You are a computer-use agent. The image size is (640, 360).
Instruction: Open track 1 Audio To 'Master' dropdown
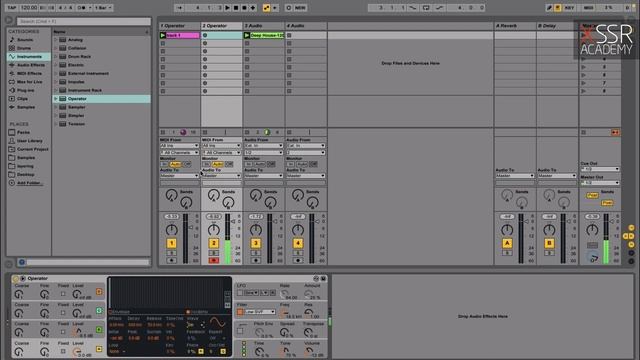point(179,176)
